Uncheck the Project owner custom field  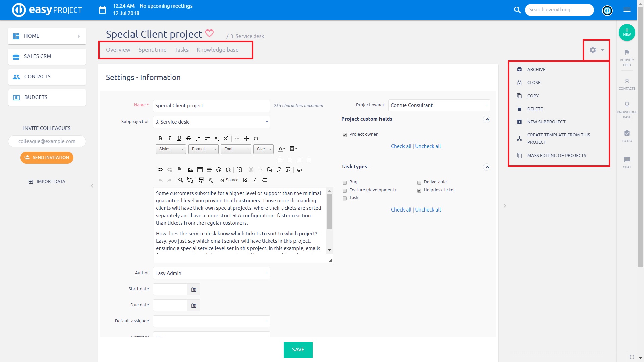344,135
